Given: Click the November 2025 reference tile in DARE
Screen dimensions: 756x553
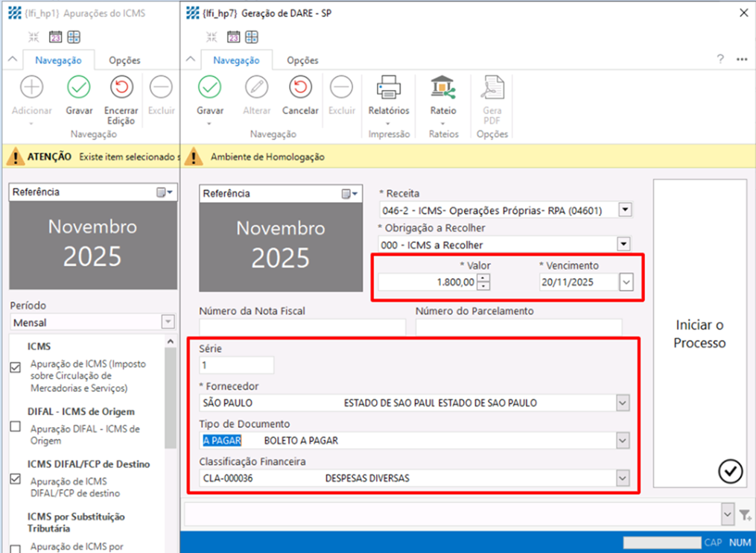Looking at the screenshot, I should [x=280, y=243].
